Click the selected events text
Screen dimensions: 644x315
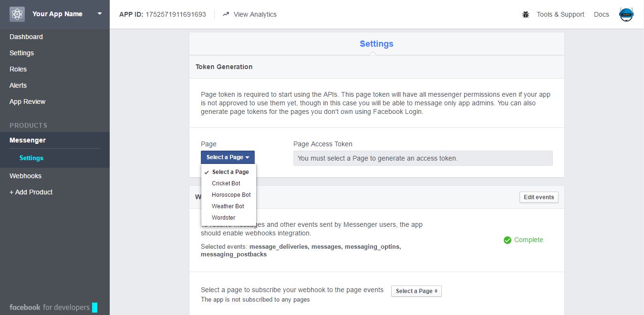point(301,251)
